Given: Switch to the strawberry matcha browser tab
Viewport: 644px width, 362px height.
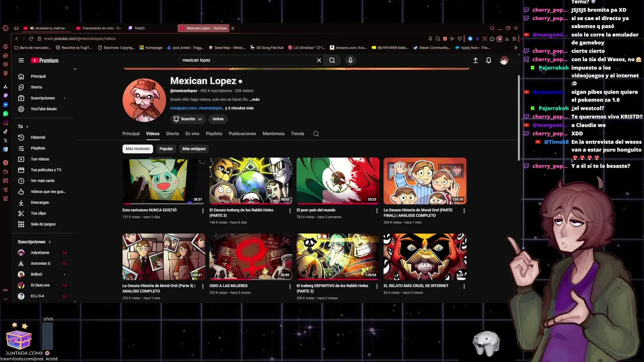Looking at the screenshot, I should tap(49, 28).
